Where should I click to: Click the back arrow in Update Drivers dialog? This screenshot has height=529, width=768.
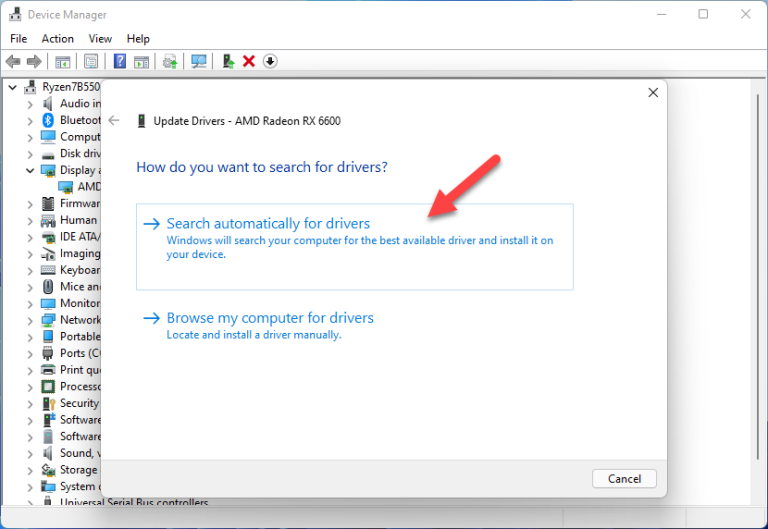[x=114, y=120]
